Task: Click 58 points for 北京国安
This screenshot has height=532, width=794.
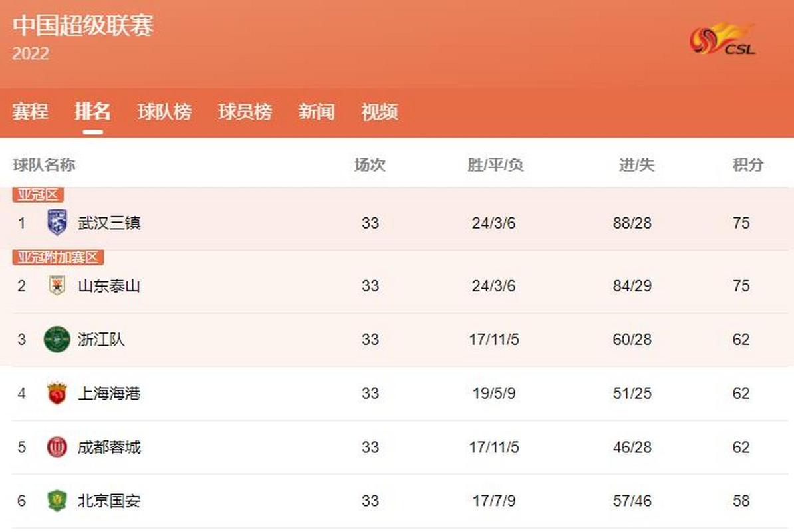Action: pyautogui.click(x=741, y=501)
